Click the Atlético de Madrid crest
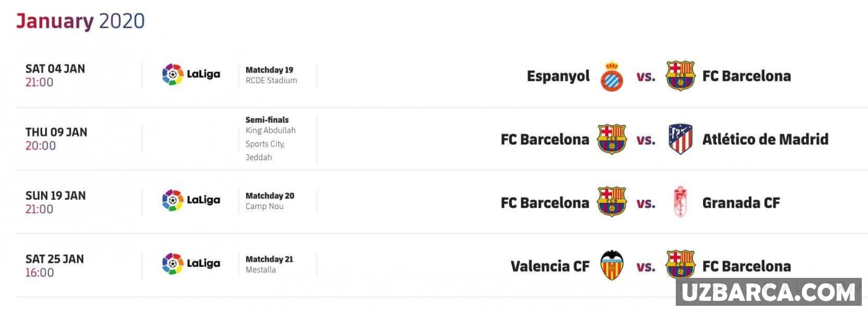 (680, 140)
